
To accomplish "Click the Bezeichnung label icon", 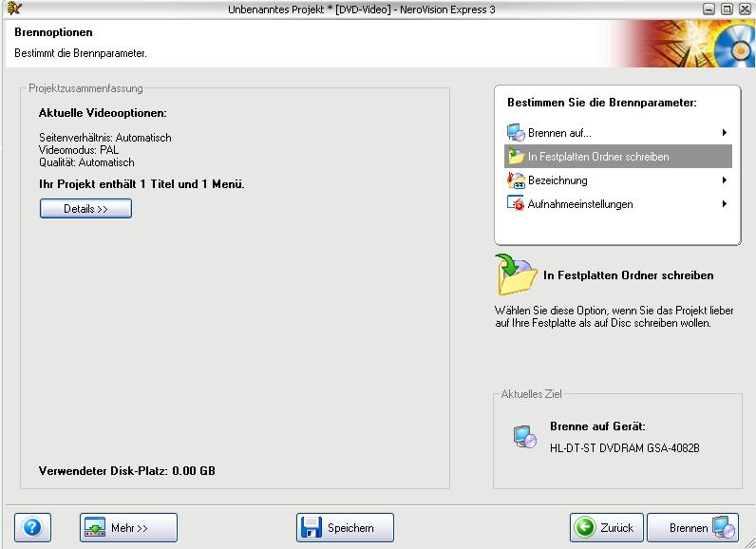I will (x=516, y=180).
